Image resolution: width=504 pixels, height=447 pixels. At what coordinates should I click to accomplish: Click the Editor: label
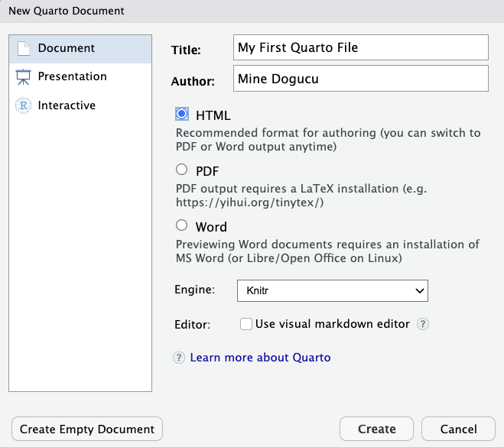click(192, 325)
